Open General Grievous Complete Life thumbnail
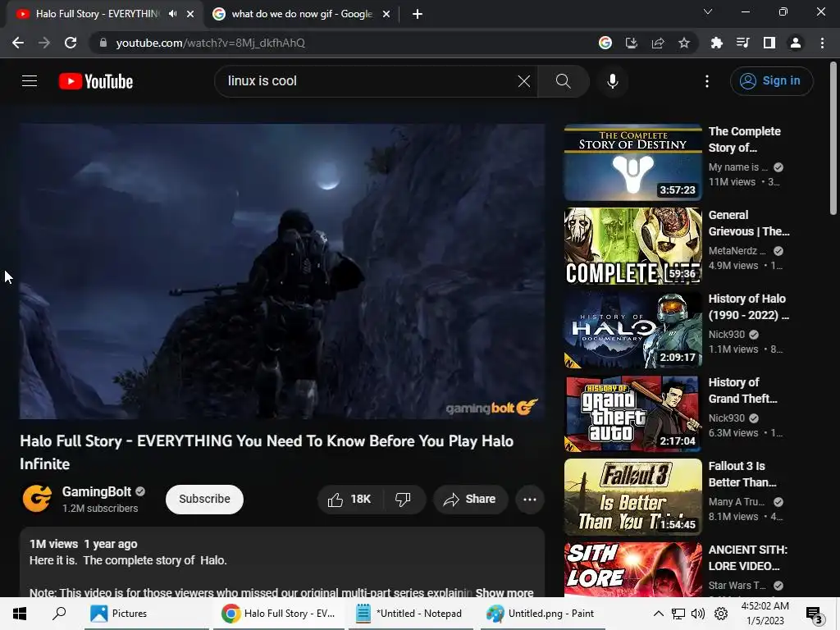 click(x=632, y=246)
